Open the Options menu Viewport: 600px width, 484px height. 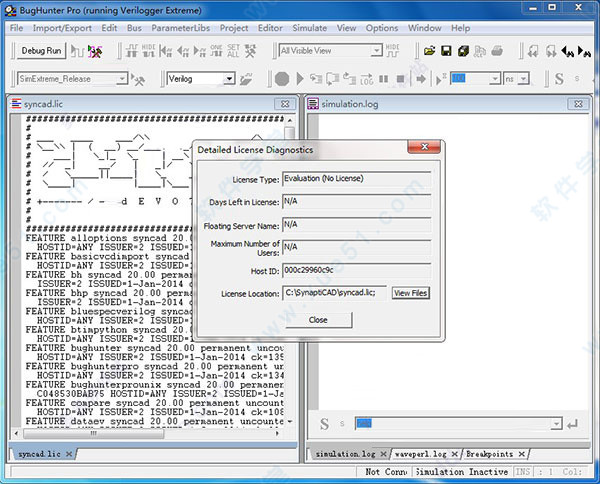point(382,28)
